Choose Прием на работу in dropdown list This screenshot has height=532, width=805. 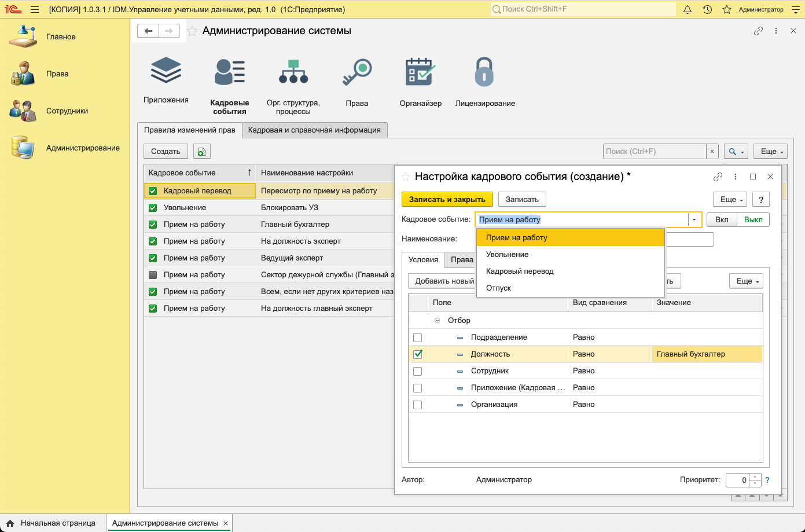(570, 237)
